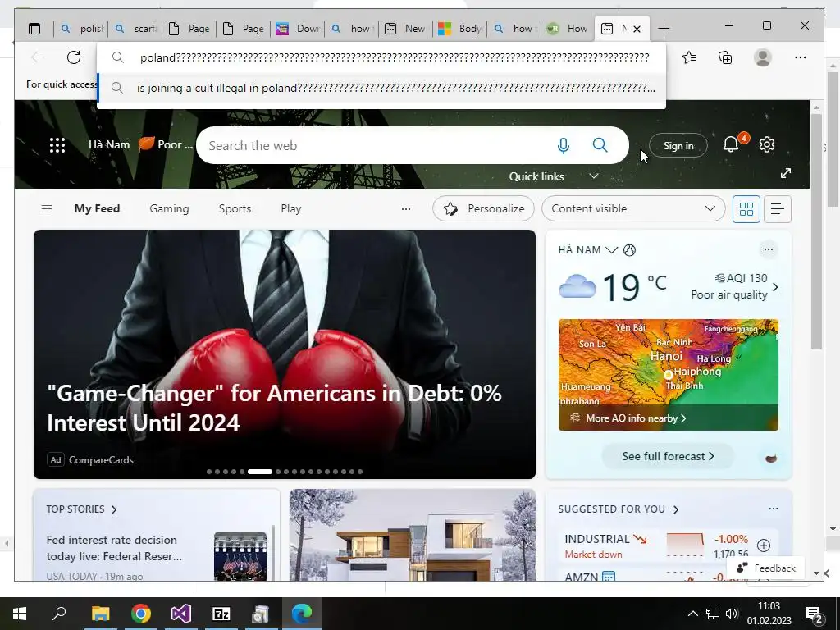840x630 pixels.
Task: Open the Collections icon
Action: click(725, 57)
